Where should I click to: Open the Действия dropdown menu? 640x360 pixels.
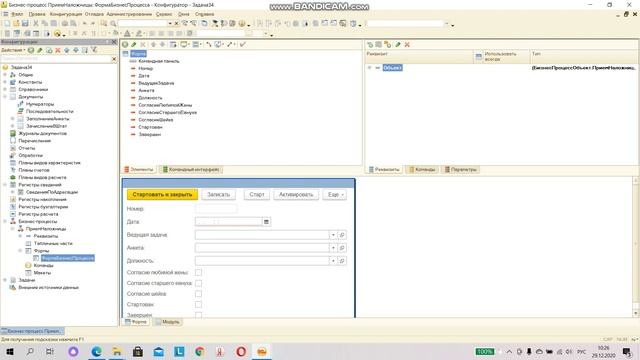coord(13,50)
